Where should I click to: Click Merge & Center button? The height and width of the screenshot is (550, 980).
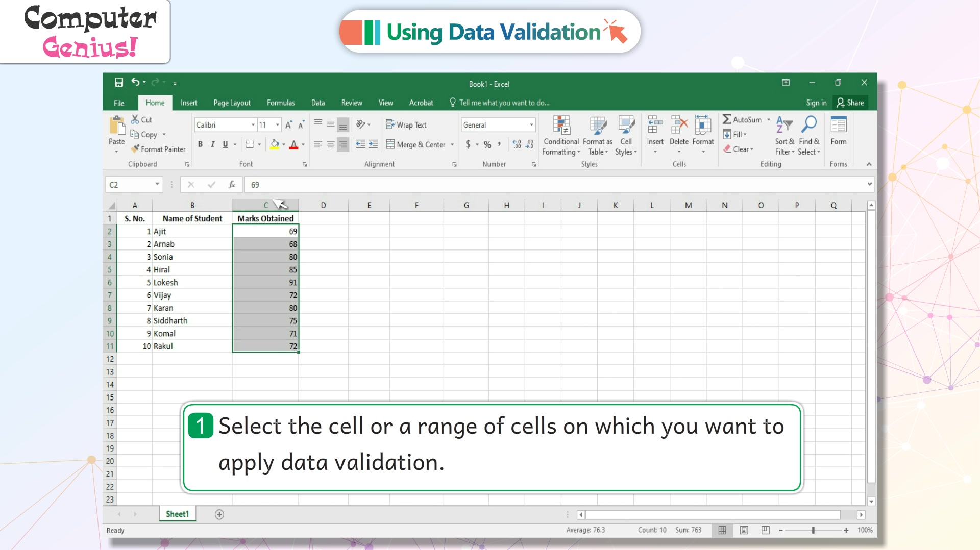point(415,145)
